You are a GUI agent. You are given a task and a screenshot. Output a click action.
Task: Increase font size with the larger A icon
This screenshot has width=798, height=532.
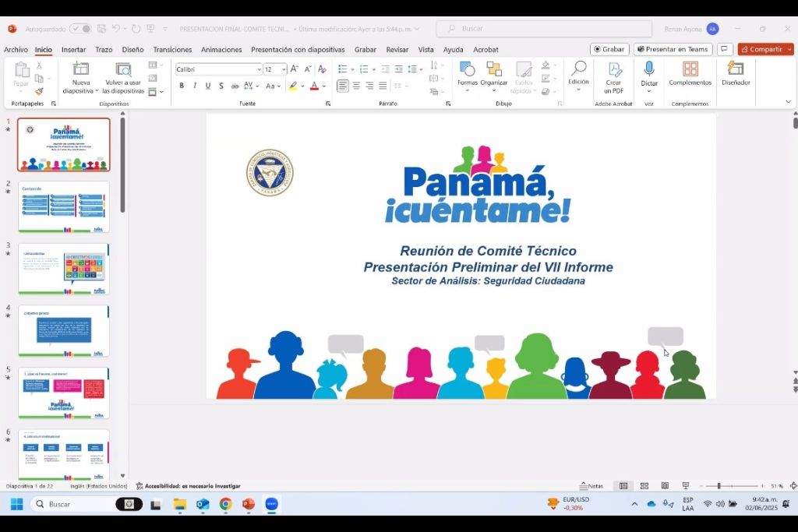point(294,69)
